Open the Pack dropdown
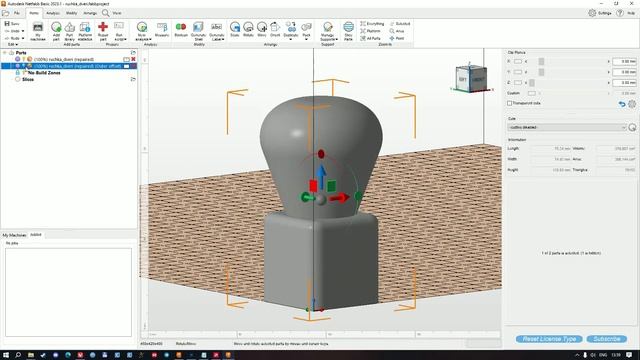This screenshot has width=640, height=360. pyautogui.click(x=307, y=38)
